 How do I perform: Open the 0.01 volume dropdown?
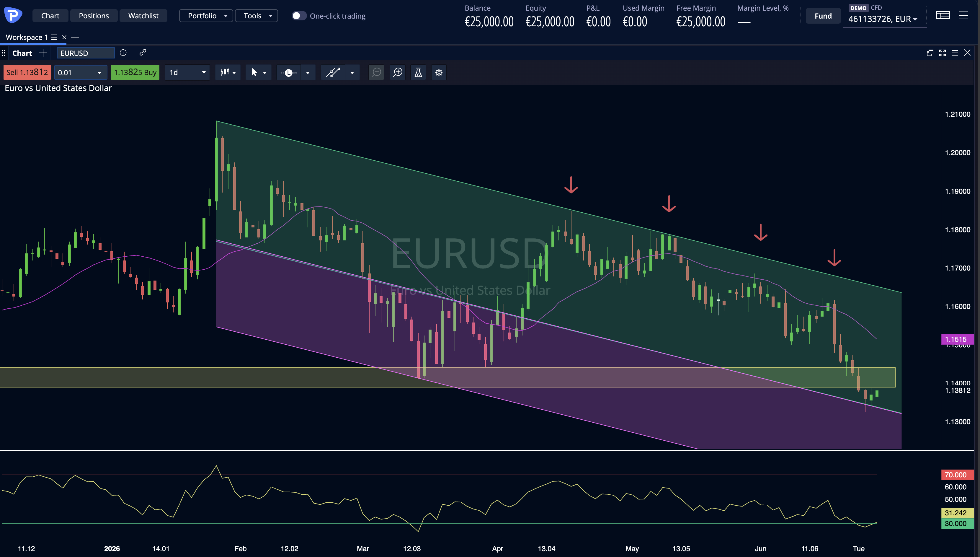coord(80,72)
